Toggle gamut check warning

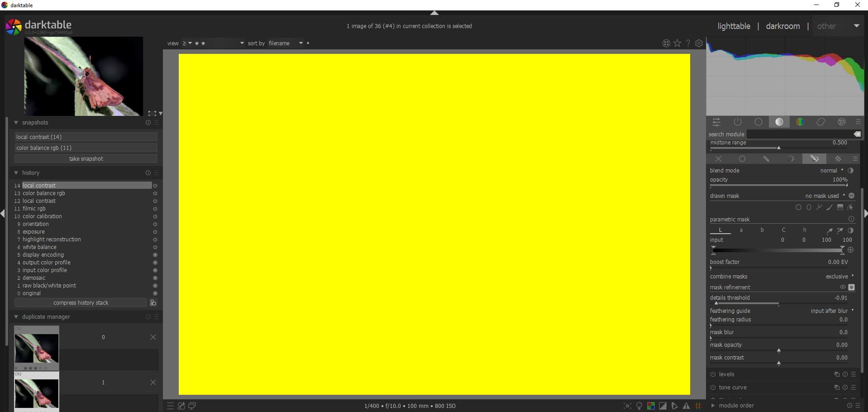(x=686, y=406)
